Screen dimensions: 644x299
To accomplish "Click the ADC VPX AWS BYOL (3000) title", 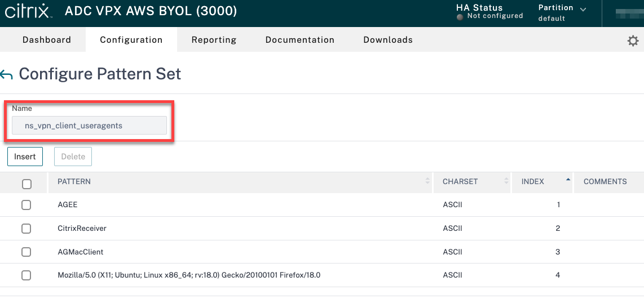I will click(151, 11).
